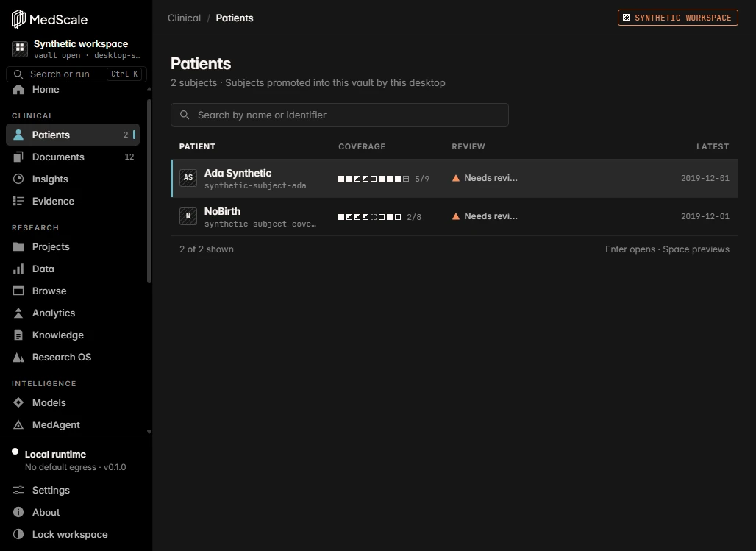
Task: Click the Settings sliders icon
Action: [18, 490]
